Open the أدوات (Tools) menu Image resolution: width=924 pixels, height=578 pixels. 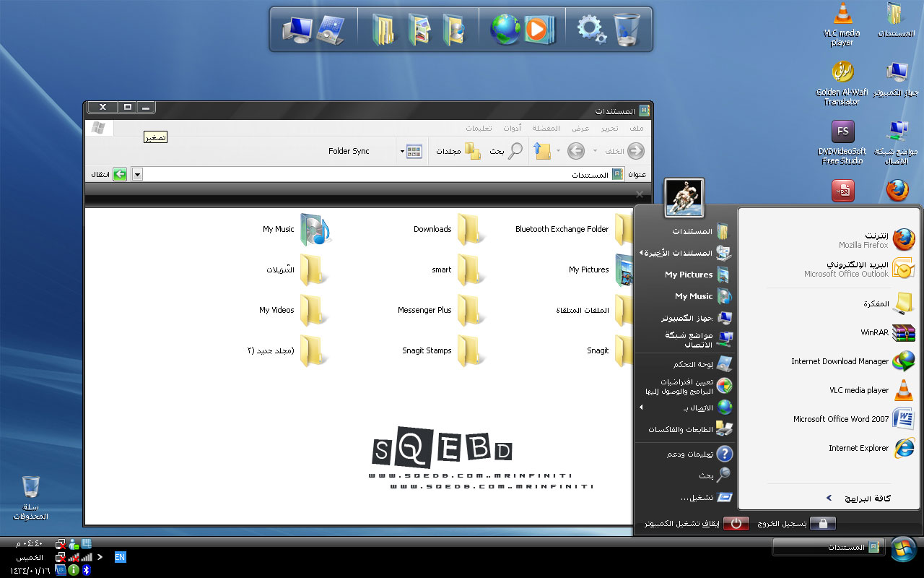513,128
